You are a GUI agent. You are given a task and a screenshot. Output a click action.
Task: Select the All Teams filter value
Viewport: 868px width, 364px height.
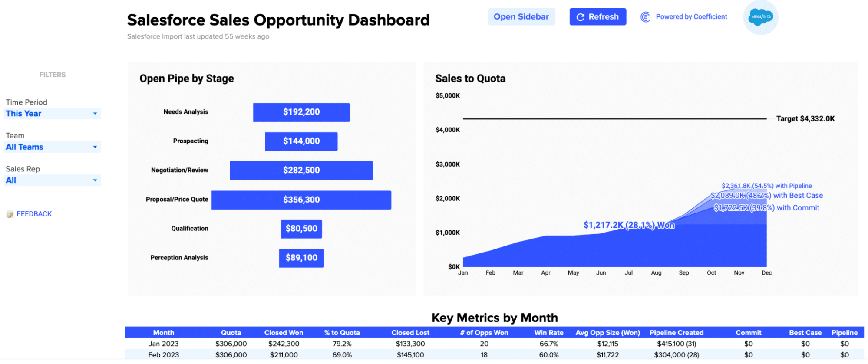tap(24, 147)
